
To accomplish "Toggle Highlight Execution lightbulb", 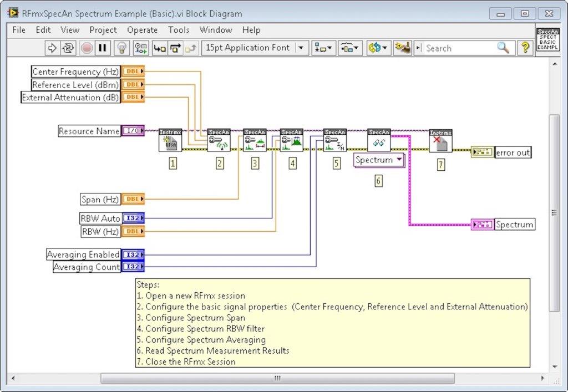I will click(121, 48).
